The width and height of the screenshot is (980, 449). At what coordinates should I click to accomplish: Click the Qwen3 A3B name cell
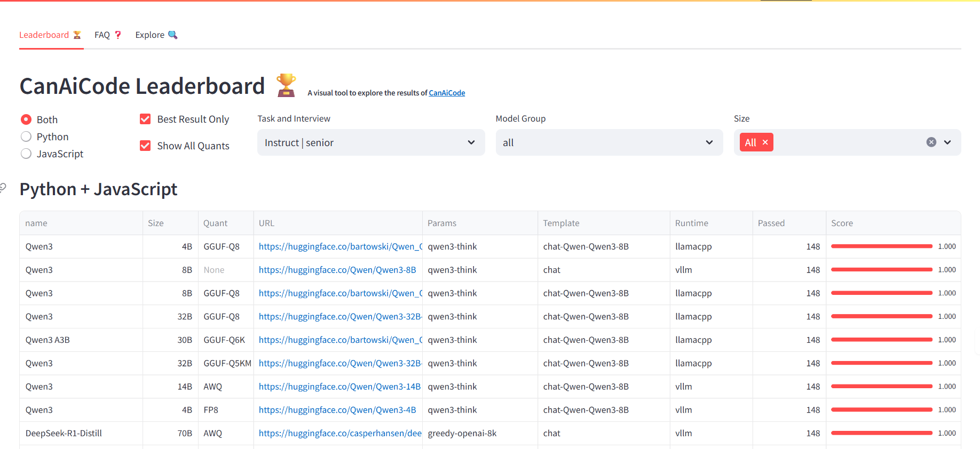[x=81, y=340]
